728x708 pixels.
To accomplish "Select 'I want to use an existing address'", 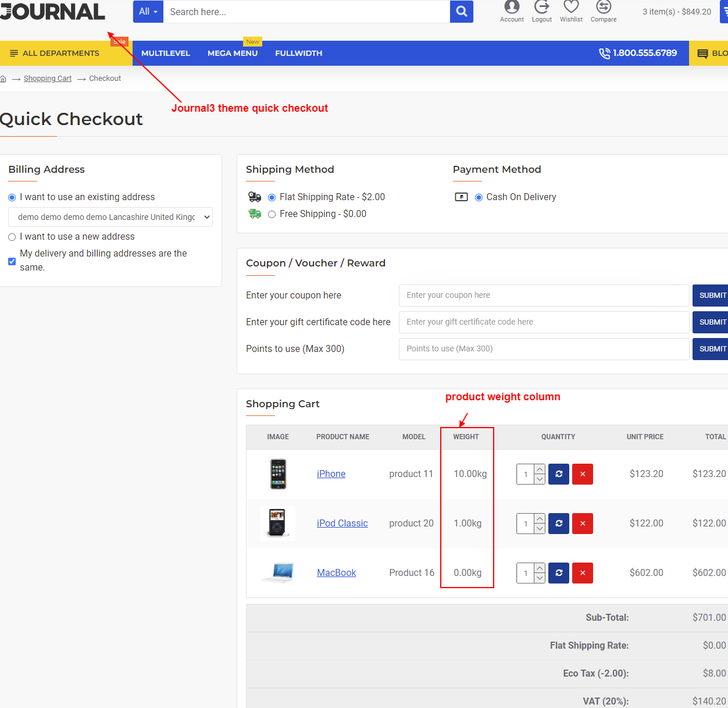I will (12, 198).
